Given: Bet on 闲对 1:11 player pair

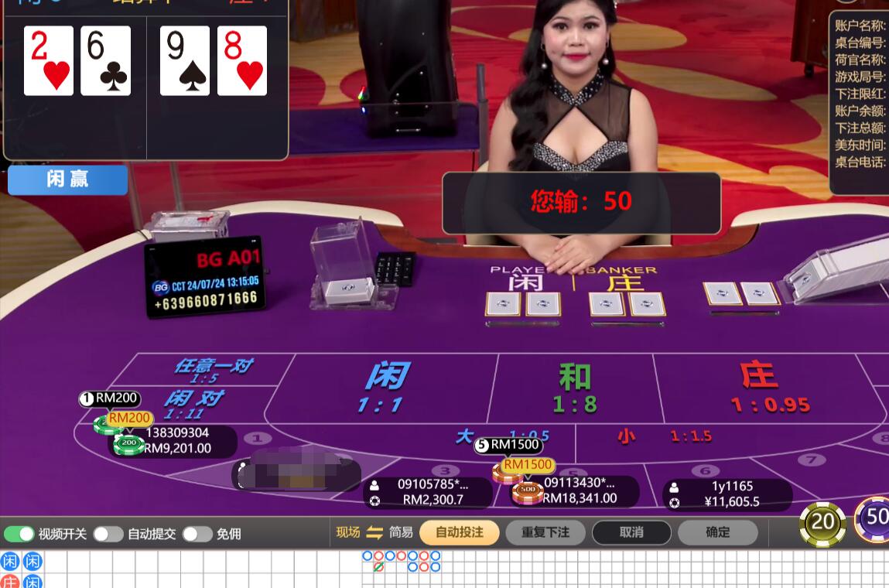Looking at the screenshot, I should [x=193, y=405].
